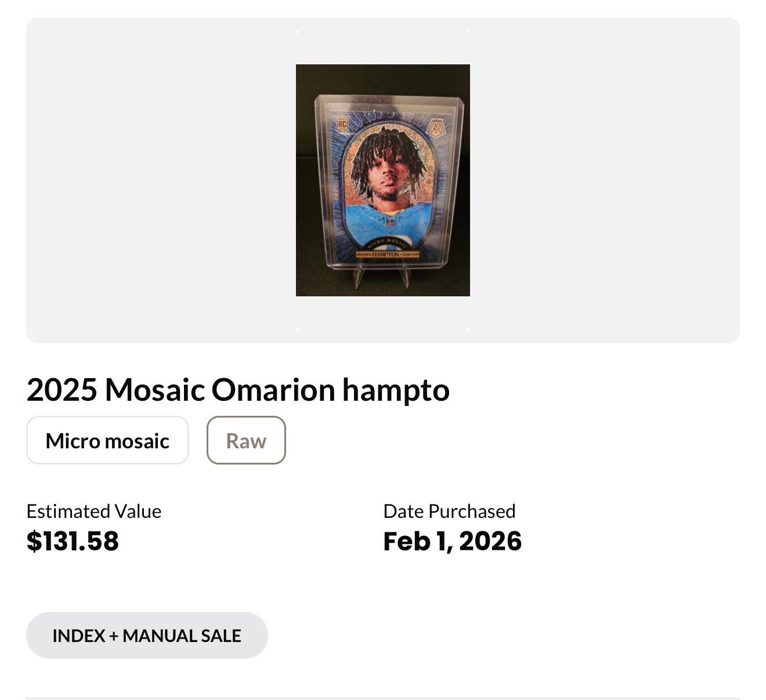Click the divider line below the sale button
This screenshot has width=766, height=700.
pos(383,698)
